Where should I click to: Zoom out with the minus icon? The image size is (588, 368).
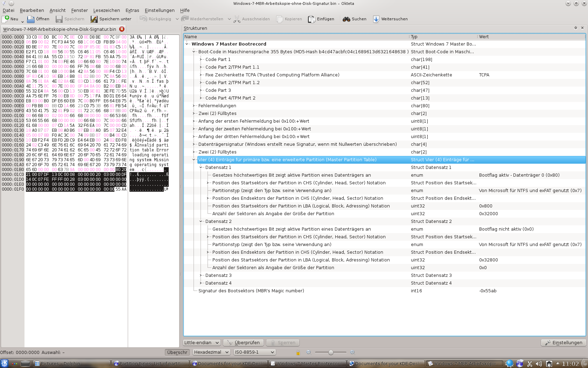pyautogui.click(x=308, y=352)
